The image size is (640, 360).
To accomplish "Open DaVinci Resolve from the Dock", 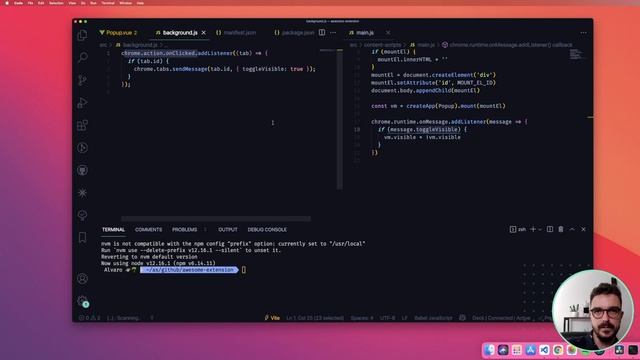I will [620, 350].
